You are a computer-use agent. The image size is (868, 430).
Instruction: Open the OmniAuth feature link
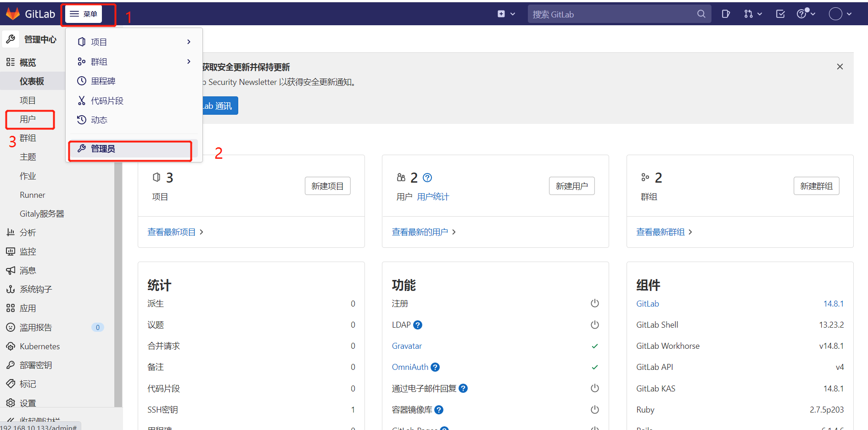(x=410, y=367)
